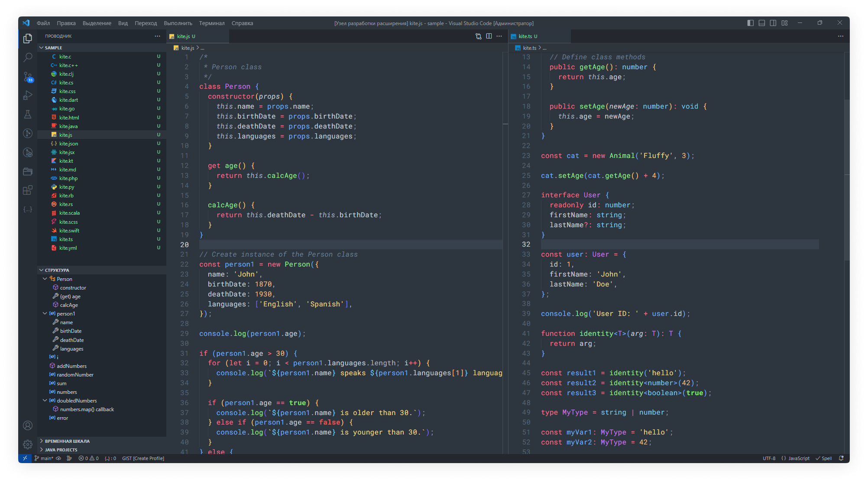Click the Split Editor button
Screen dimensions: 868x483
pos(487,36)
